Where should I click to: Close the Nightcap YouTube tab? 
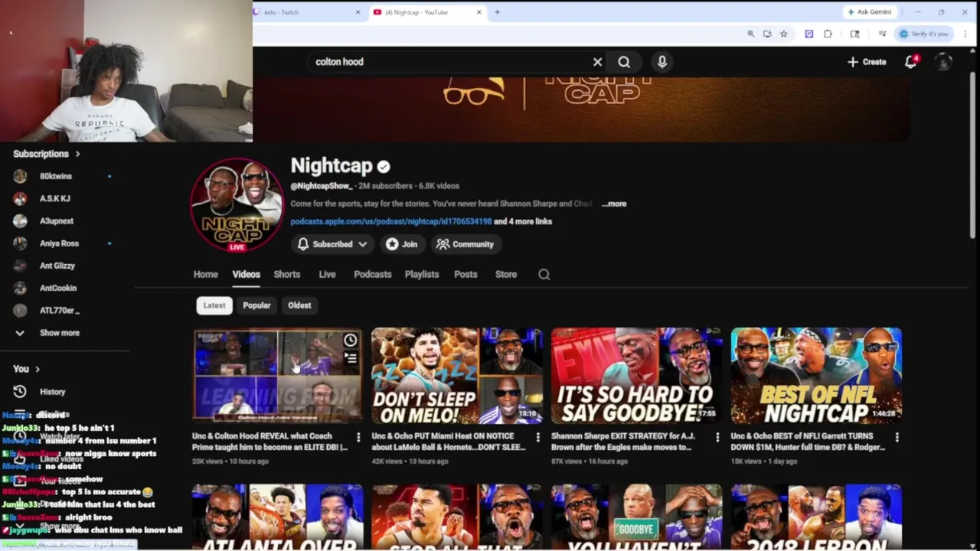[x=479, y=12]
